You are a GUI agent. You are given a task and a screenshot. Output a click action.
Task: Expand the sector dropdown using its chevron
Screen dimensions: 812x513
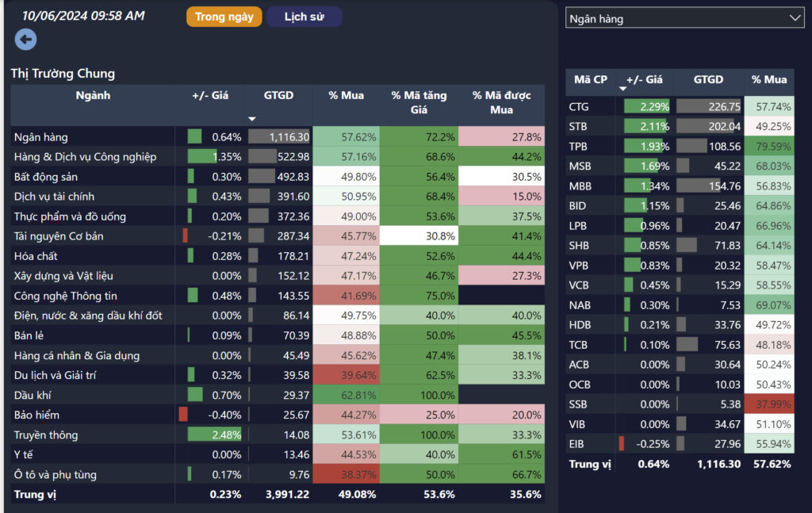[795, 18]
